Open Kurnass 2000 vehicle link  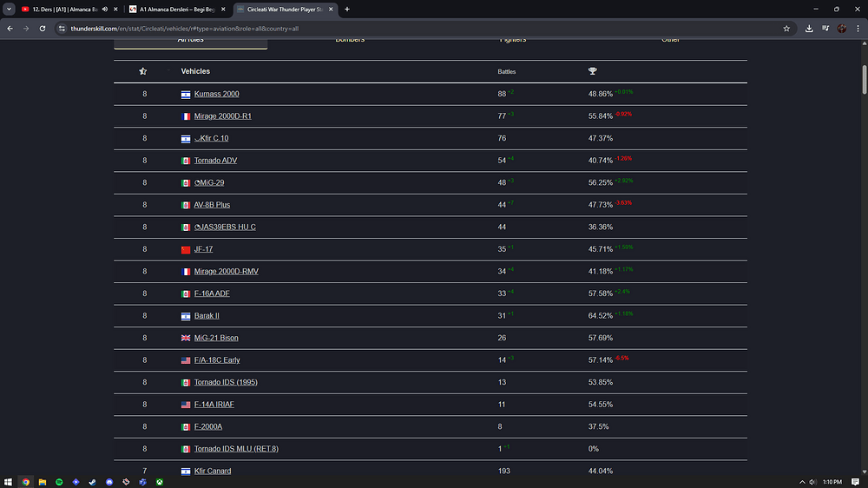click(x=216, y=94)
